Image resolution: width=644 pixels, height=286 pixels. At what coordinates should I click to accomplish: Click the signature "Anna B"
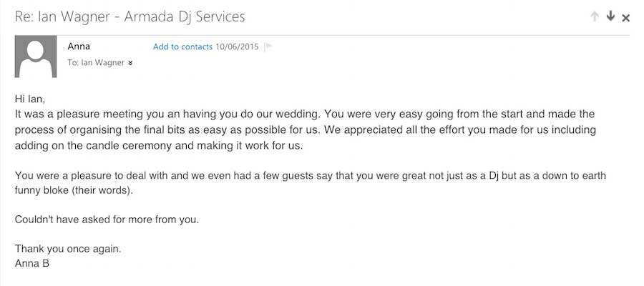pyautogui.click(x=32, y=263)
